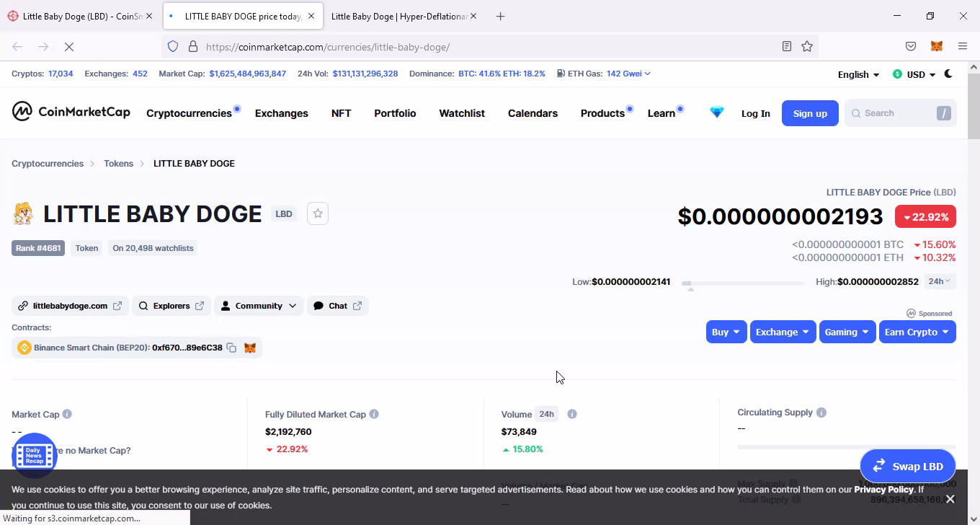The width and height of the screenshot is (980, 525).
Task: Add LITTLE BABY DOGE to watchlist star
Action: point(318,213)
